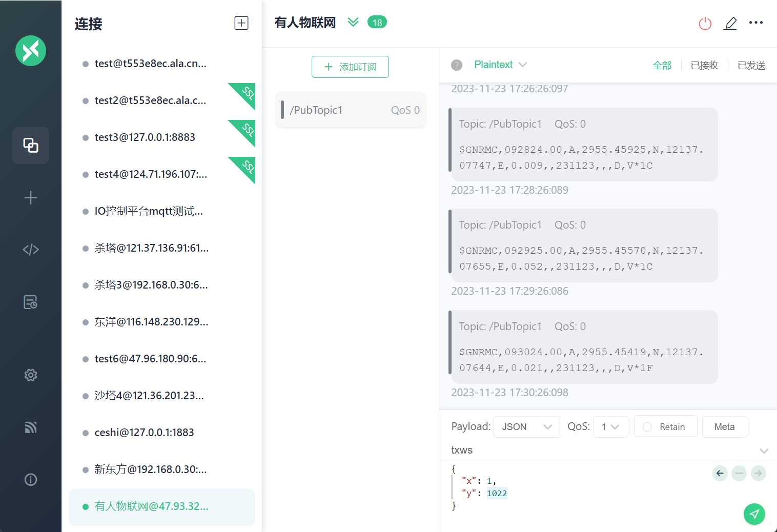Screen dimensions: 777x532
Task: Click the green send message button
Action: pos(754,514)
